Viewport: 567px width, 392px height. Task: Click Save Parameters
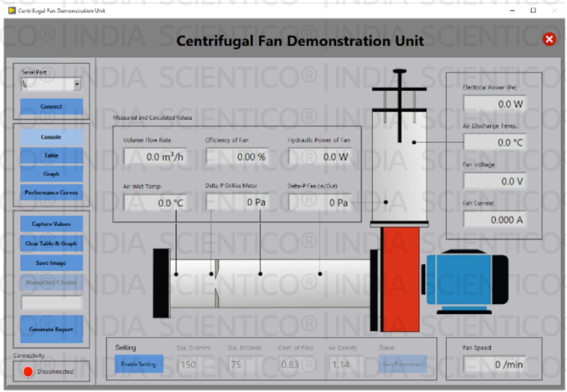pyautogui.click(x=404, y=364)
